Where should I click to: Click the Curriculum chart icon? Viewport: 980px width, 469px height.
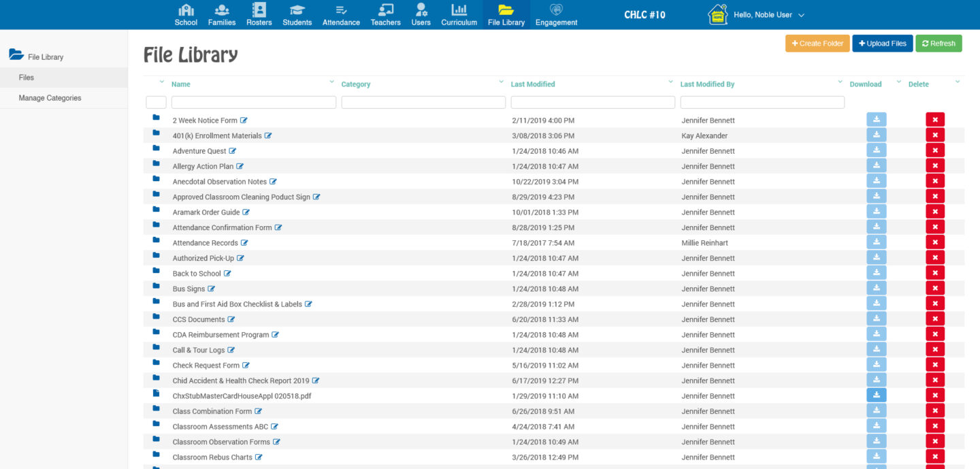pyautogui.click(x=459, y=10)
